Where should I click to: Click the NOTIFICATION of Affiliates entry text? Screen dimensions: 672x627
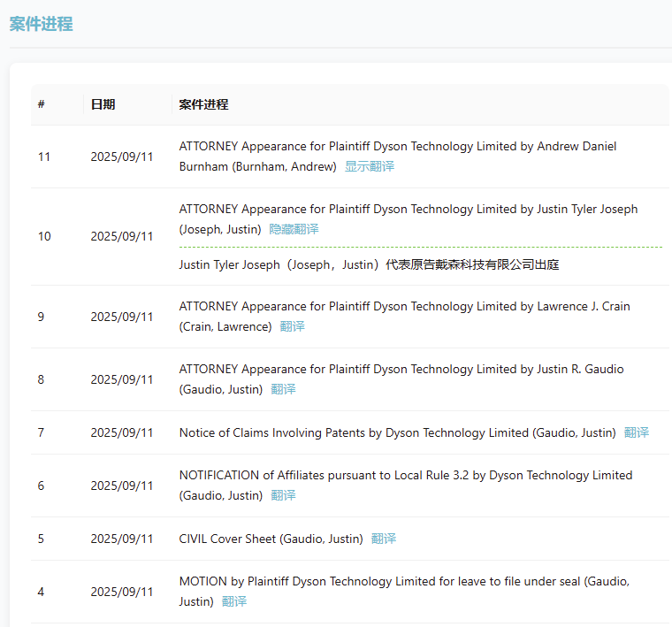click(x=405, y=475)
